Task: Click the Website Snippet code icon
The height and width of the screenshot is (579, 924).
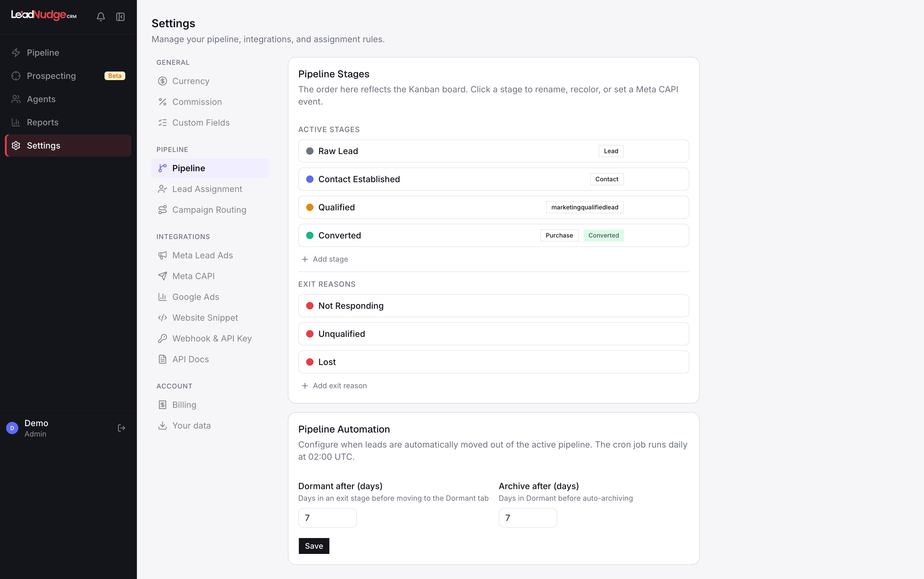Action: pyautogui.click(x=162, y=318)
